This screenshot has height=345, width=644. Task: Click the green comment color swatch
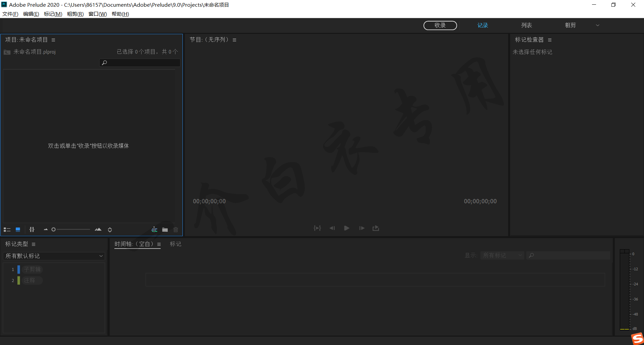(x=19, y=280)
